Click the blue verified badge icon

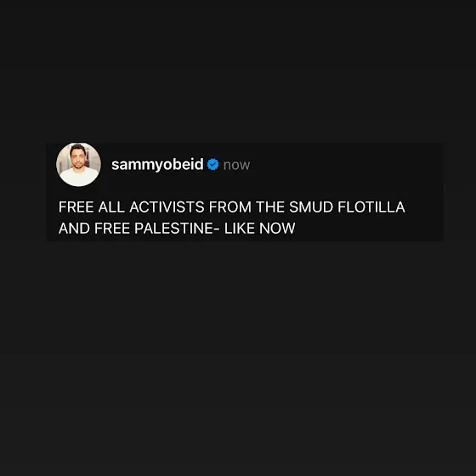pyautogui.click(x=213, y=164)
